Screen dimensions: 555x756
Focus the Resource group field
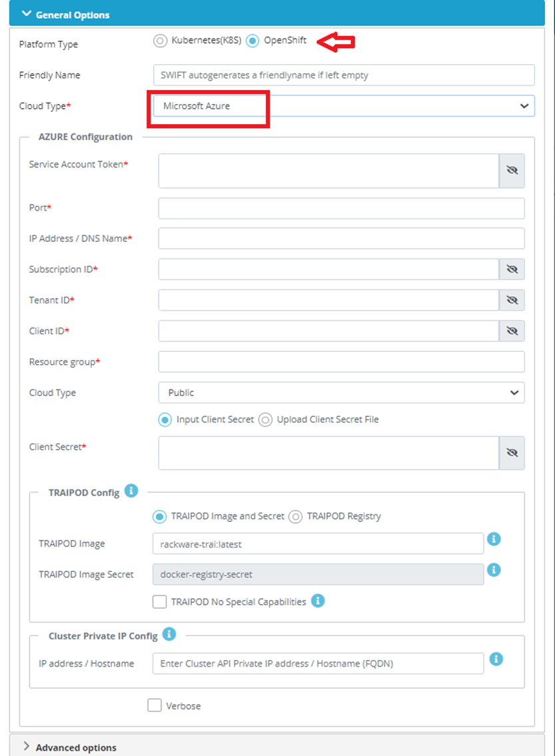pyautogui.click(x=341, y=361)
